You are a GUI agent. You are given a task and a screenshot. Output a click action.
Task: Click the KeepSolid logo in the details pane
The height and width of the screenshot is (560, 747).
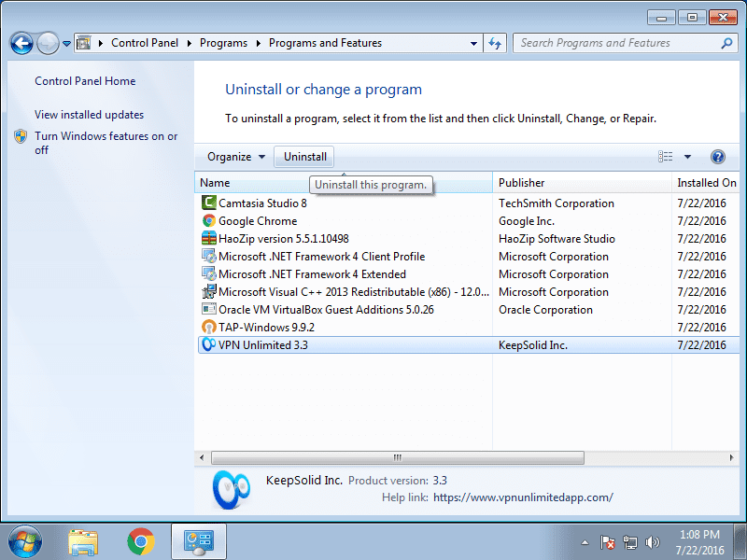pyautogui.click(x=230, y=487)
